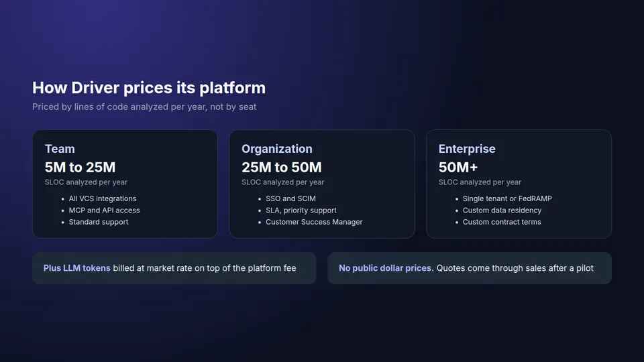Viewport: 644px width, 362px height.
Task: Click 'SLOC analyzed per year' under Enterprise
Action: (480, 182)
